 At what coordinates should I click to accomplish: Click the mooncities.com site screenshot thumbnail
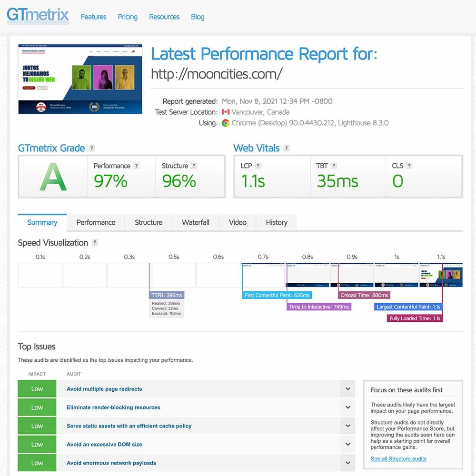point(80,79)
